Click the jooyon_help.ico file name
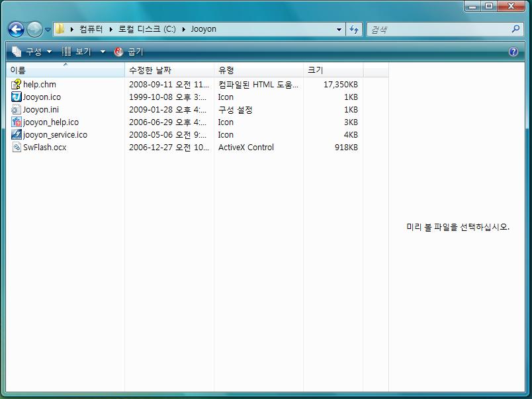The width and height of the screenshot is (532, 399). (51, 122)
